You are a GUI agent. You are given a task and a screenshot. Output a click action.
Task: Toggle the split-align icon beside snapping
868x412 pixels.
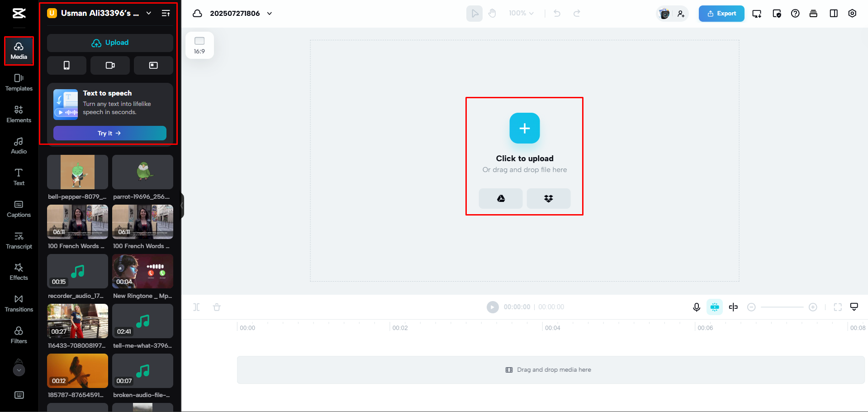733,307
